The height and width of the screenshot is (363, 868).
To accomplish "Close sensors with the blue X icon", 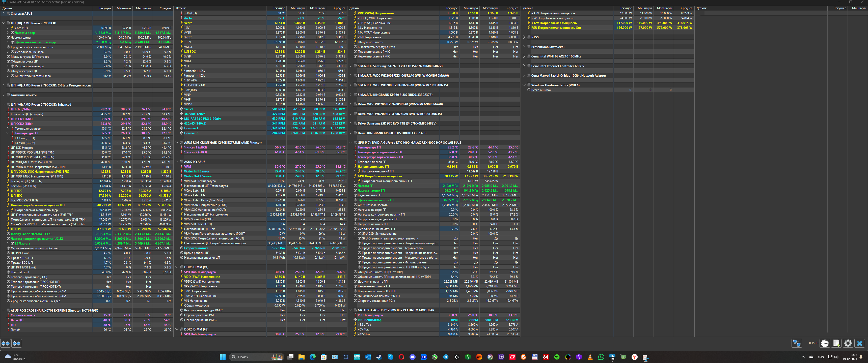I will point(860,343).
